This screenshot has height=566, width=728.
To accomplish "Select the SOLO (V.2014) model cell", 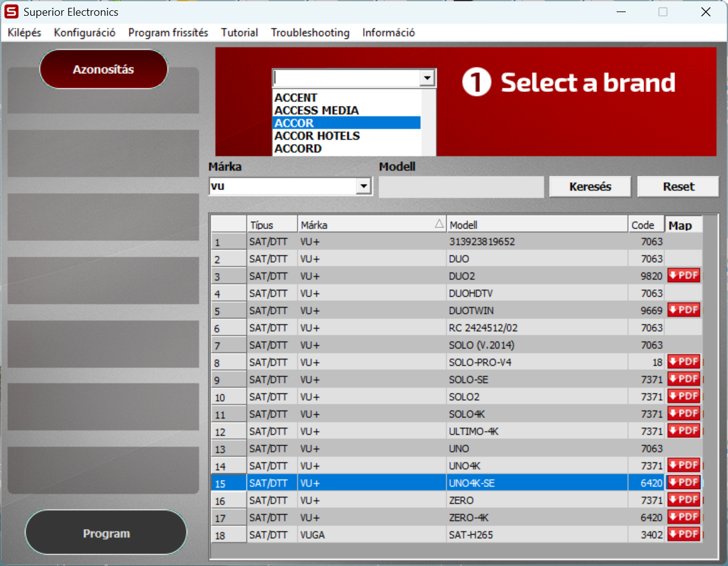I will (x=537, y=345).
